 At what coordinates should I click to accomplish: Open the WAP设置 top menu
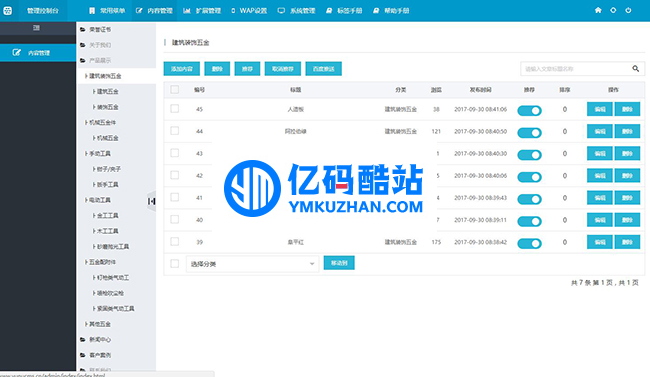click(x=249, y=10)
